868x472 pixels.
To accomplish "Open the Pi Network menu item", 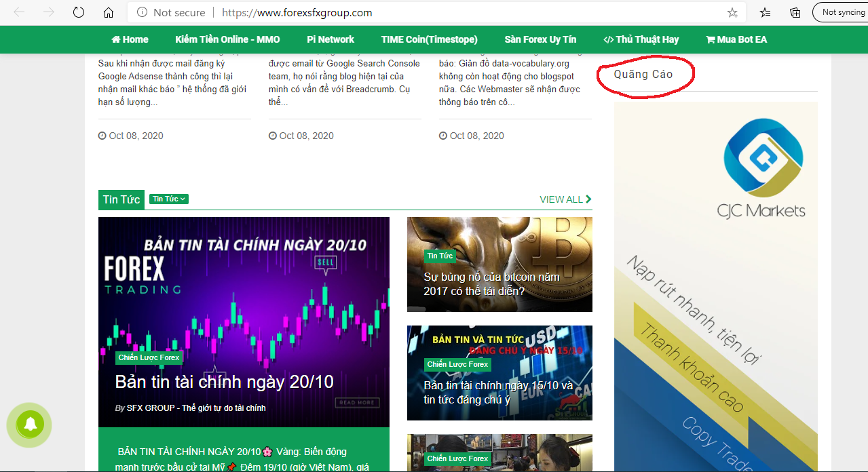I will coord(331,39).
